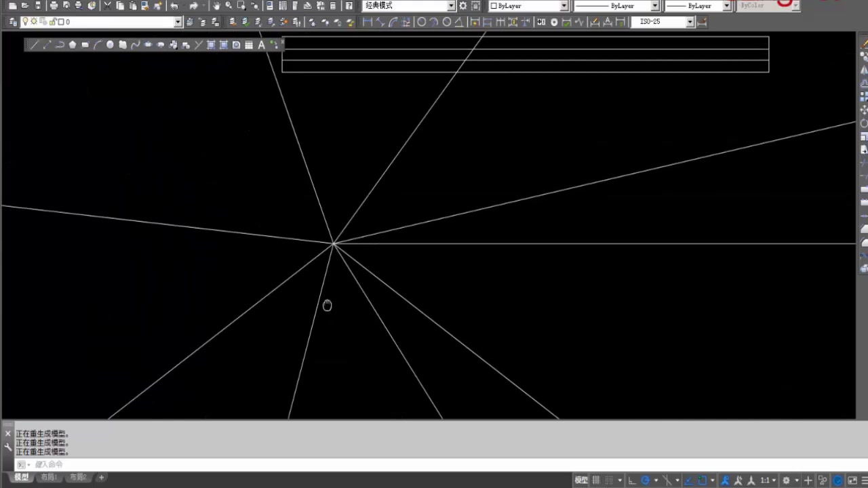The image size is (868, 488).
Task: Open the layer selection dropdown
Action: point(177,21)
